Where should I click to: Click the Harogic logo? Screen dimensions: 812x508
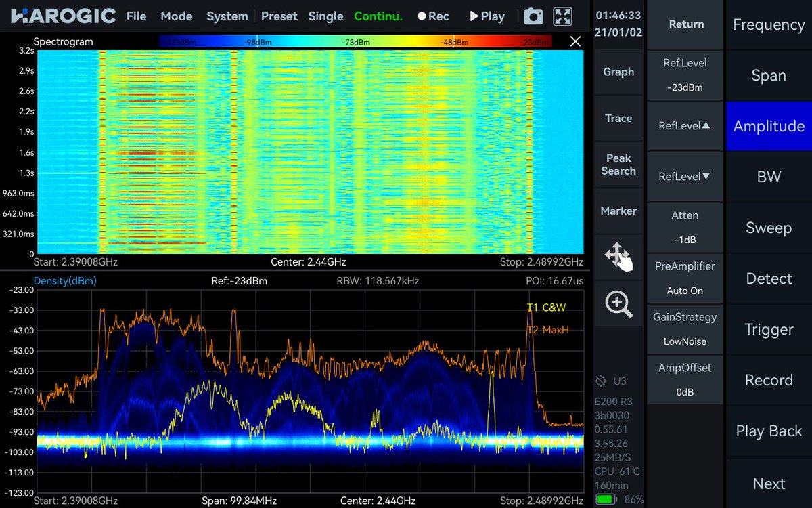(63, 16)
